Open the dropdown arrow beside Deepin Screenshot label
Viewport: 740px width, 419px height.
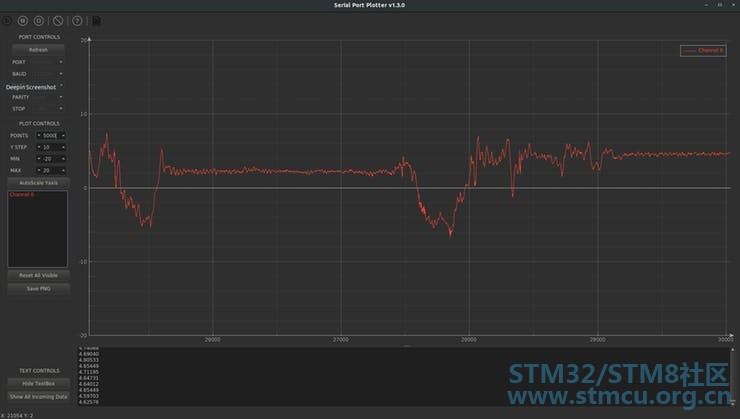[x=61, y=86]
